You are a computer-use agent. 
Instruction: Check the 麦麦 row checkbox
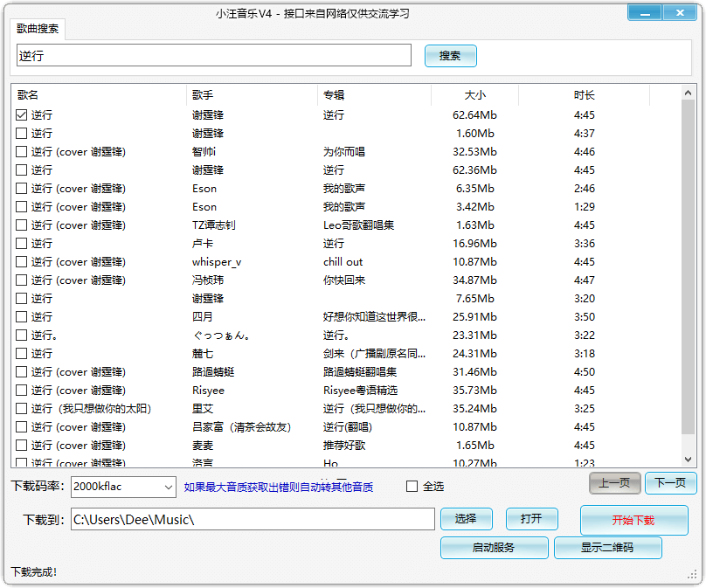pos(21,446)
